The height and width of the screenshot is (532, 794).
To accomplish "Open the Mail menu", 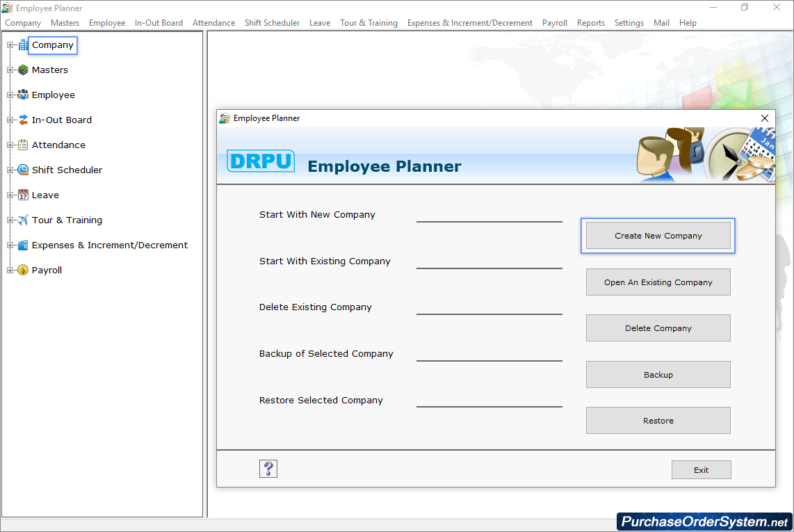I will pyautogui.click(x=661, y=23).
